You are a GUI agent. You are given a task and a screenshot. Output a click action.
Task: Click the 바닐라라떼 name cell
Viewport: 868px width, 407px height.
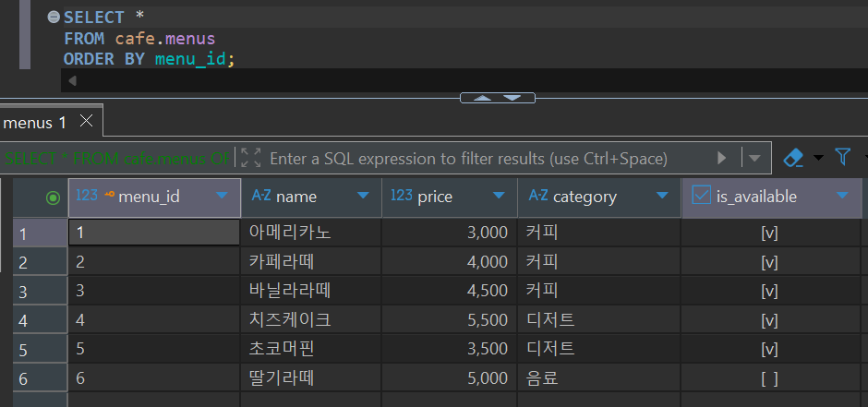click(x=311, y=291)
